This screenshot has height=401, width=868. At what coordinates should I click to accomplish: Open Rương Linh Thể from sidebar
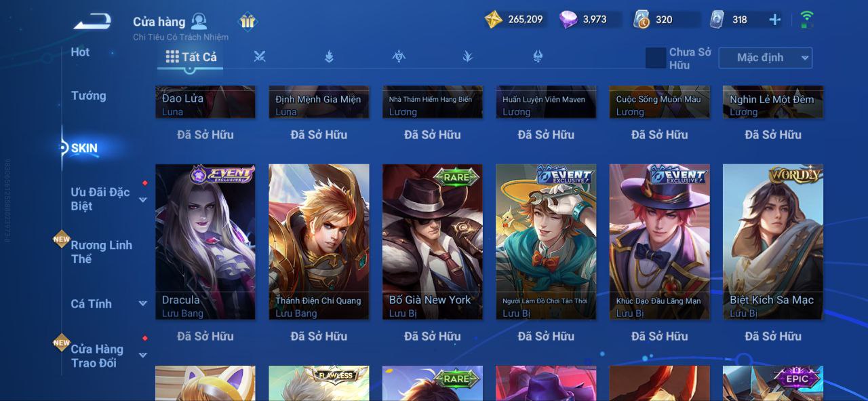pyautogui.click(x=102, y=252)
